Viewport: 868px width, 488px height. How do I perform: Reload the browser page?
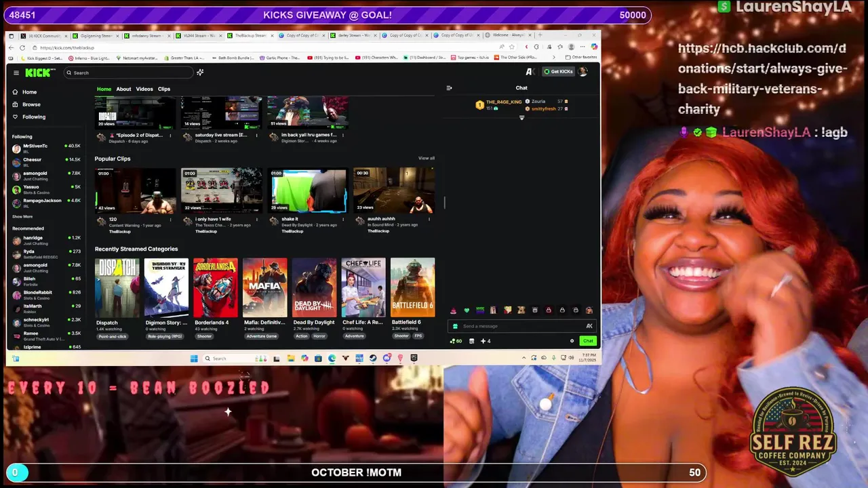[x=22, y=47]
